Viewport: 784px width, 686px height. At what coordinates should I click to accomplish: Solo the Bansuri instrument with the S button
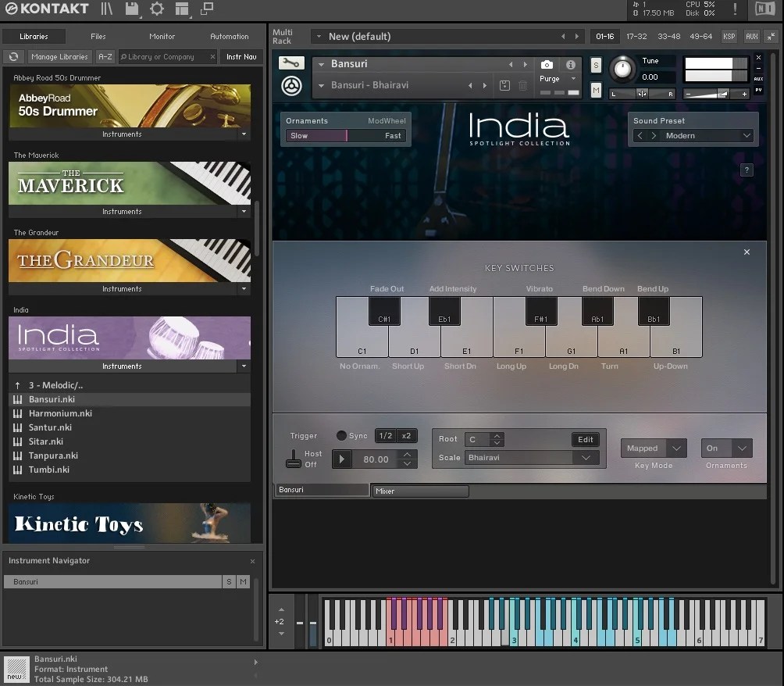[x=596, y=66]
